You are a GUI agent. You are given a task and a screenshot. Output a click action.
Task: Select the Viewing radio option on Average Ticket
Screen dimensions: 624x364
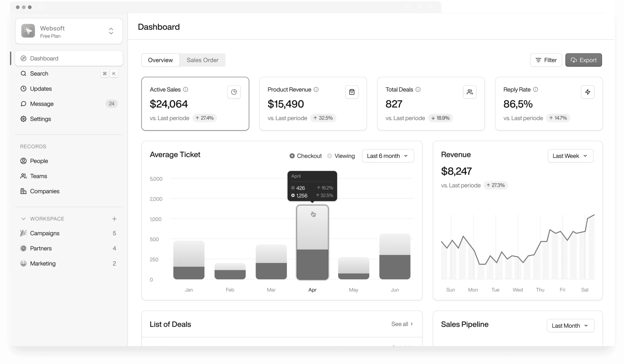point(329,156)
